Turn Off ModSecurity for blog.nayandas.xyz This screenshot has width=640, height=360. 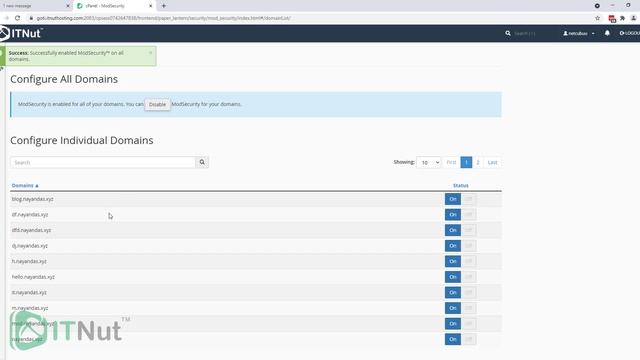[x=469, y=199]
